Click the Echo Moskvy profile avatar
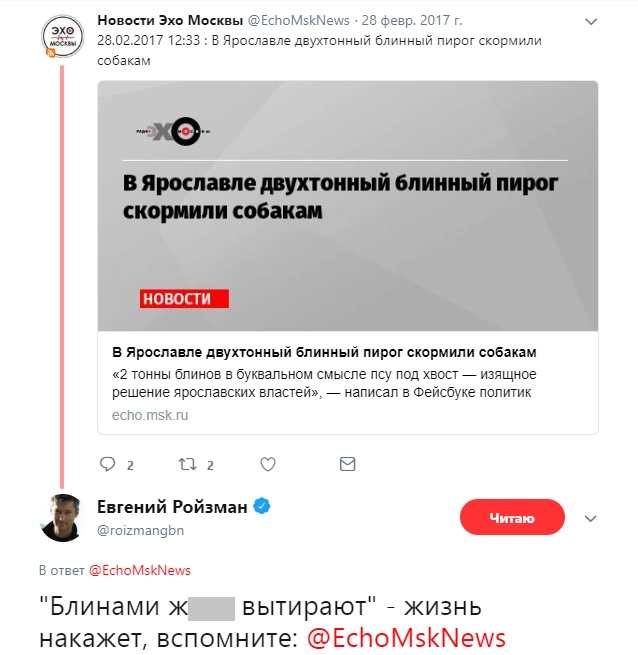The image size is (638, 655). 61,40
